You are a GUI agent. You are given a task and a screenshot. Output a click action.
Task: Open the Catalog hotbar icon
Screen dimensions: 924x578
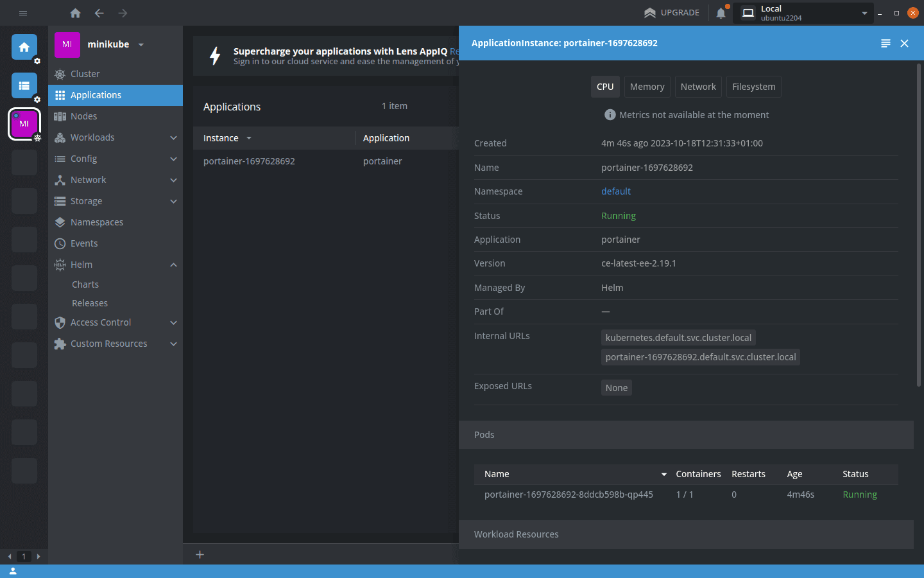tap(24, 85)
